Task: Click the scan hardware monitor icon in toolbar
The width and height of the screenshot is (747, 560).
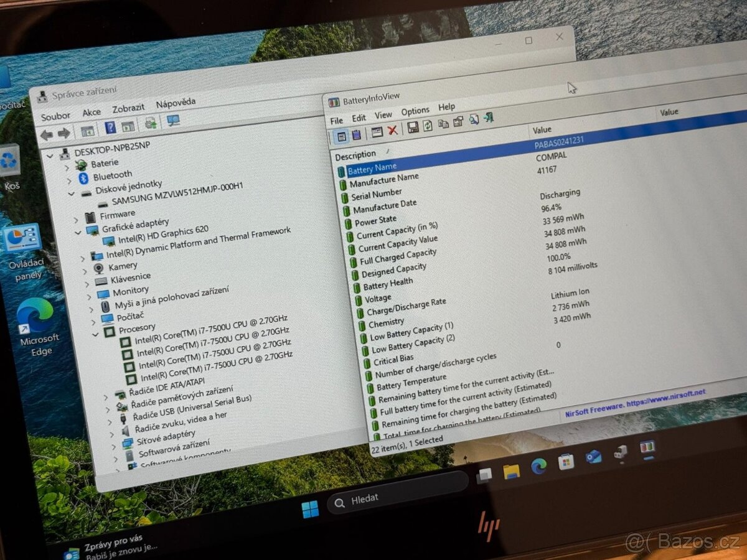Action: pos(173,121)
